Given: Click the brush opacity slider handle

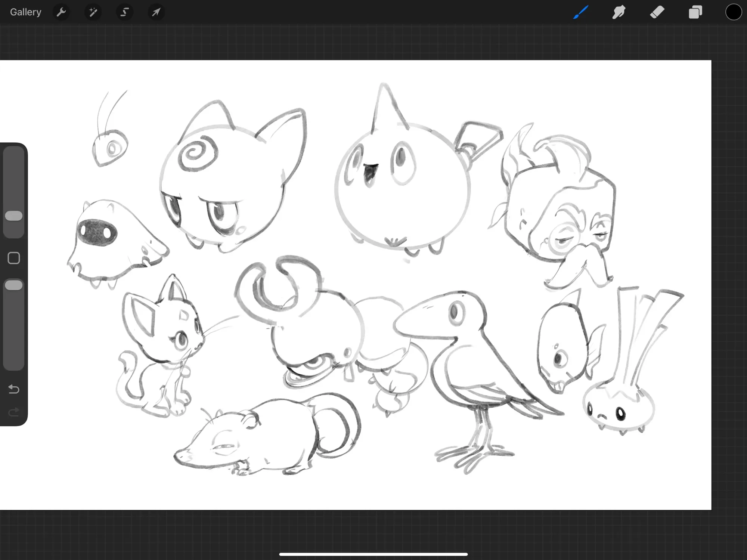Looking at the screenshot, I should [x=14, y=285].
